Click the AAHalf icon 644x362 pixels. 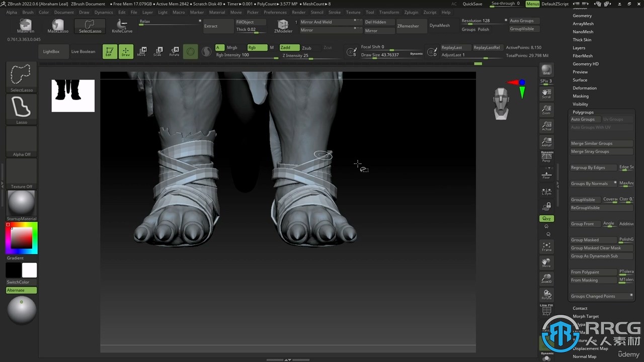[546, 142]
